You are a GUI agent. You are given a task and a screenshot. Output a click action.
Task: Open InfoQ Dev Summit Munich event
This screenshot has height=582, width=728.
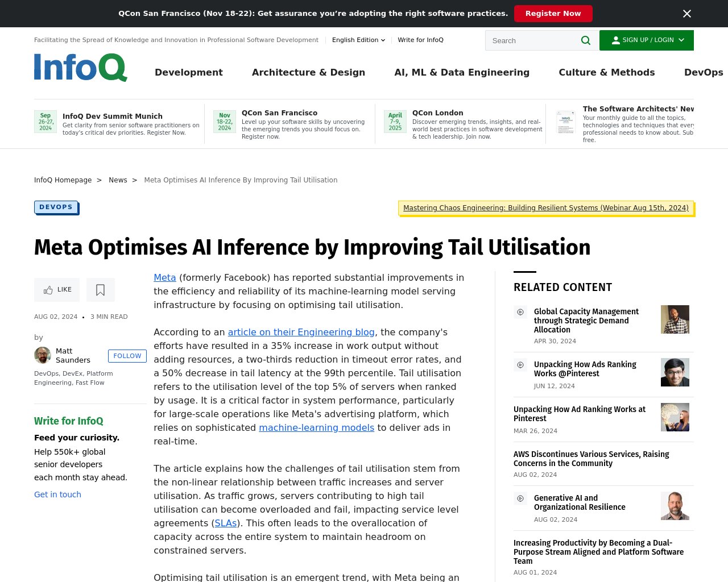[x=113, y=116]
